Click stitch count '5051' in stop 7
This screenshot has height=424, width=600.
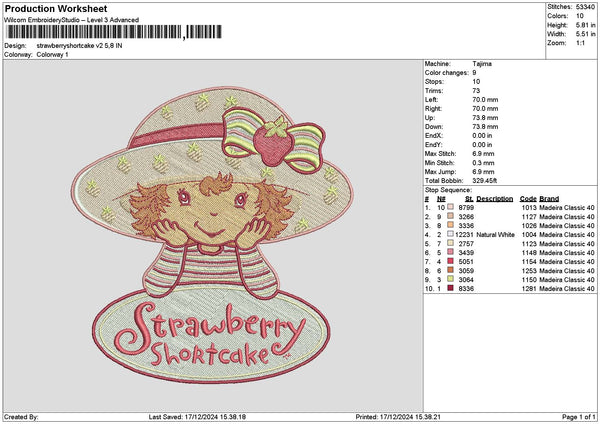coord(466,262)
